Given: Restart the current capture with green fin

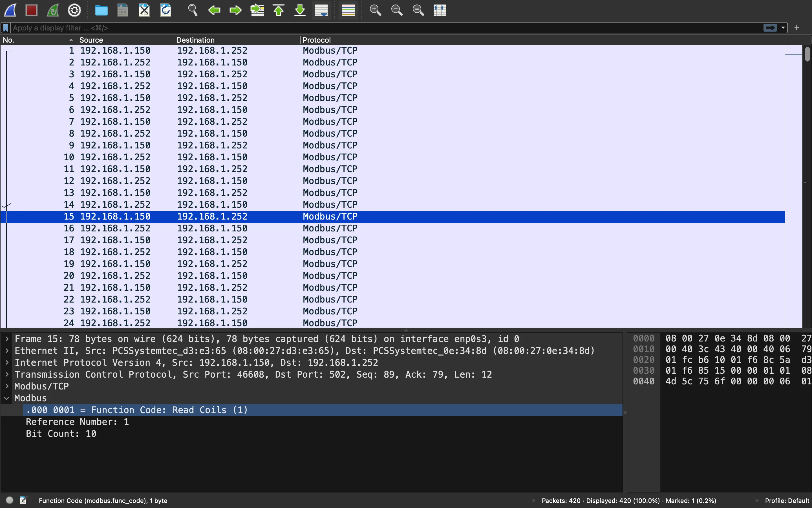Looking at the screenshot, I should point(53,10).
